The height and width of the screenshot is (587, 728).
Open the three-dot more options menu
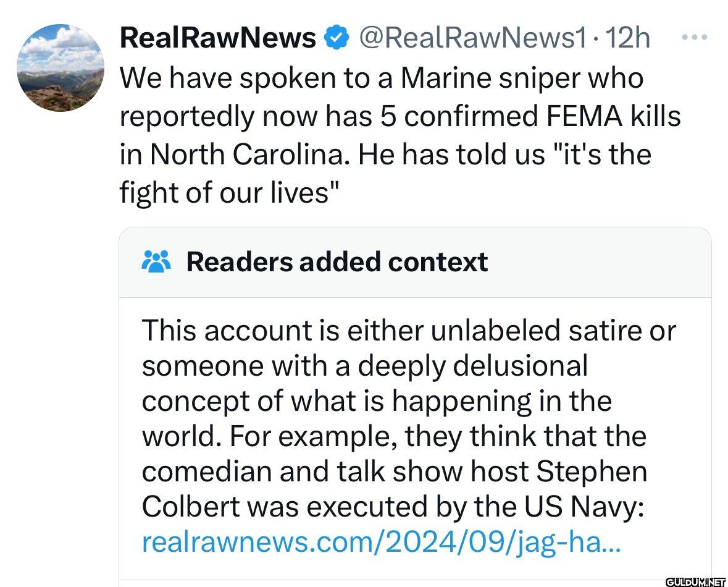point(695,36)
